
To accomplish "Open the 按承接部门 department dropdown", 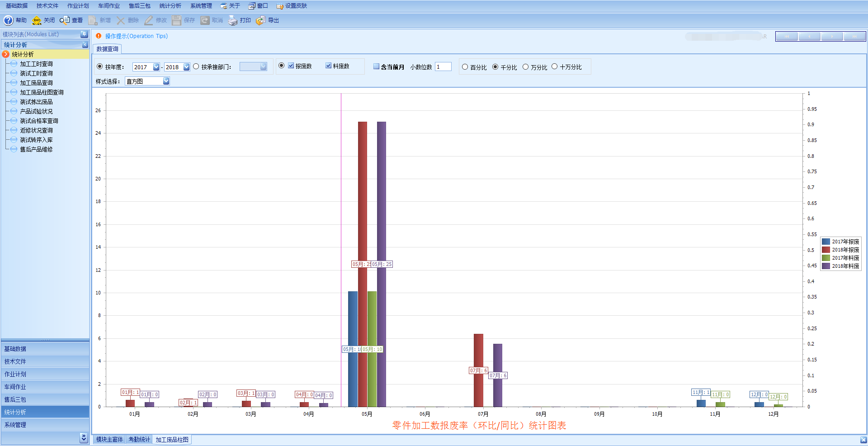I will [x=264, y=66].
